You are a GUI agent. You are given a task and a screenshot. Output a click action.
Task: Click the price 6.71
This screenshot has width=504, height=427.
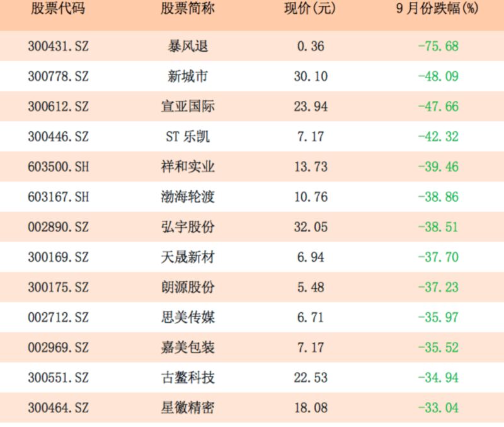click(311, 318)
